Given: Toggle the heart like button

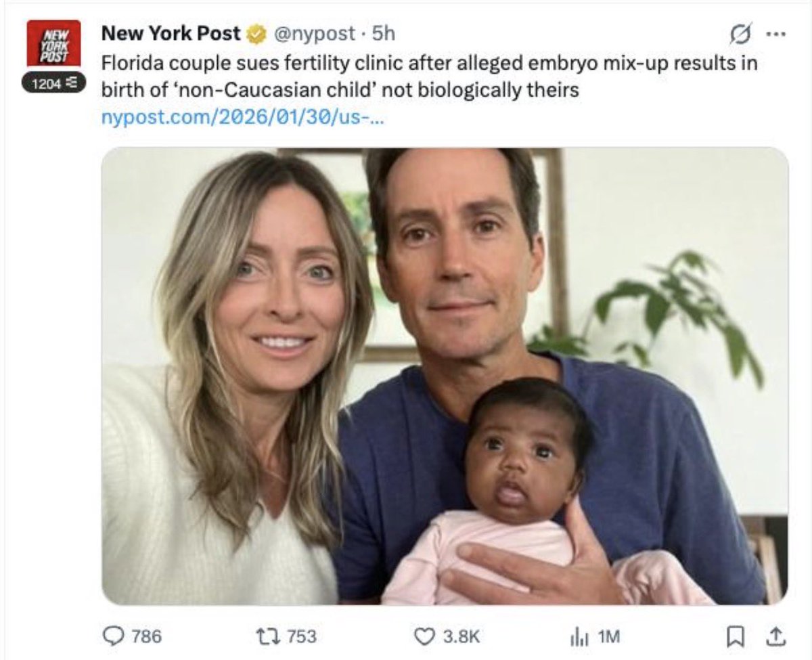Looking at the screenshot, I should click(x=424, y=636).
